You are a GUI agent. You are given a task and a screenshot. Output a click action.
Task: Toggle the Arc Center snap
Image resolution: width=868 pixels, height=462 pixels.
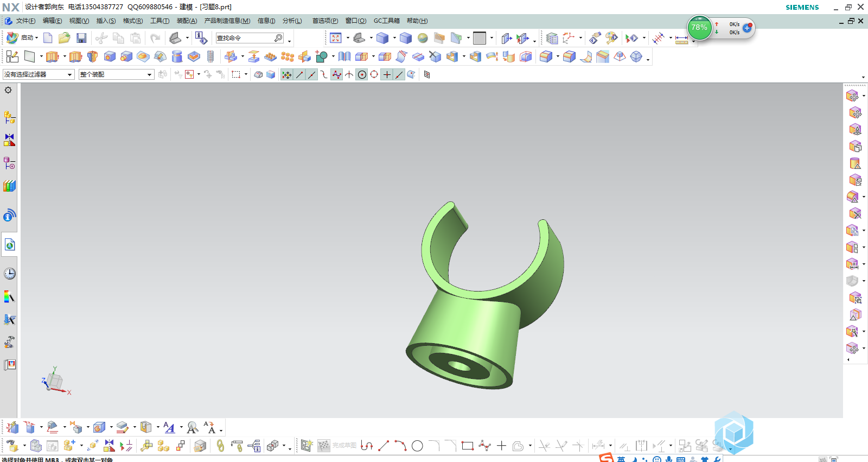(x=362, y=74)
